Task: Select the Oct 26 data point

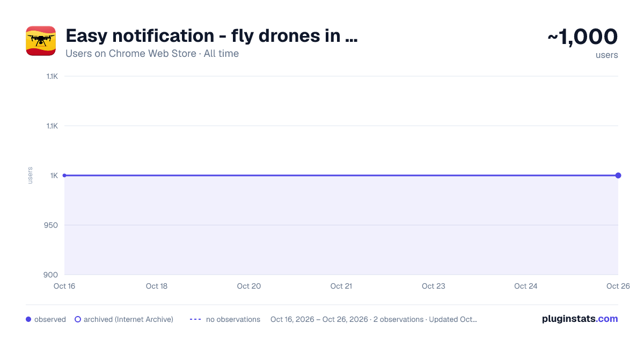Action: tap(618, 175)
